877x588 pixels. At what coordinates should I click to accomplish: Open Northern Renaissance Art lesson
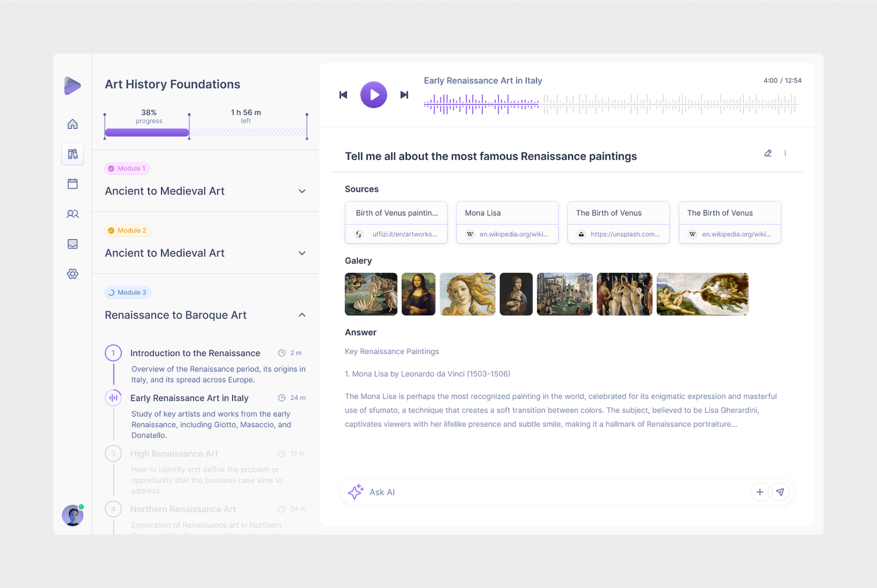183,509
